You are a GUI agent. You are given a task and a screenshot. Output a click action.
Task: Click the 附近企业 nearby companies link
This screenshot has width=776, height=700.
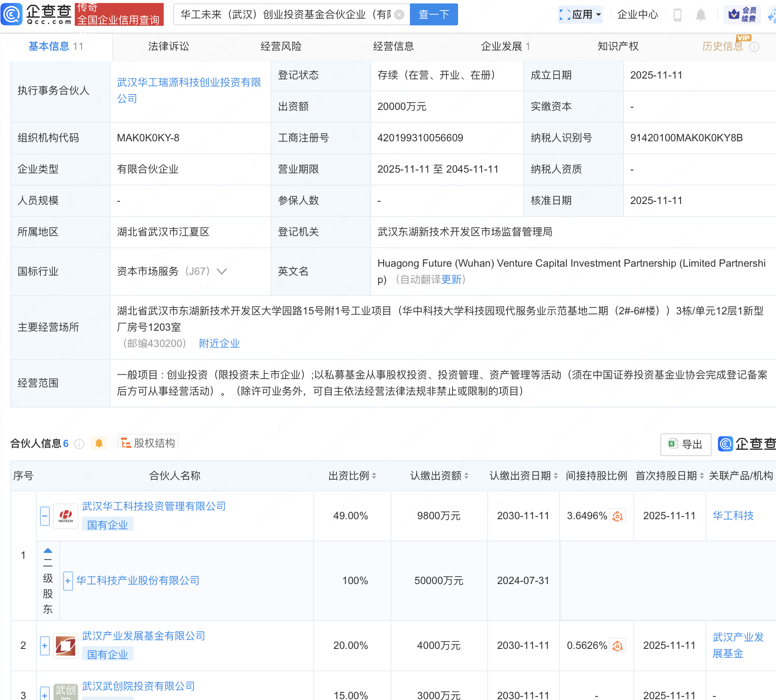[219, 343]
